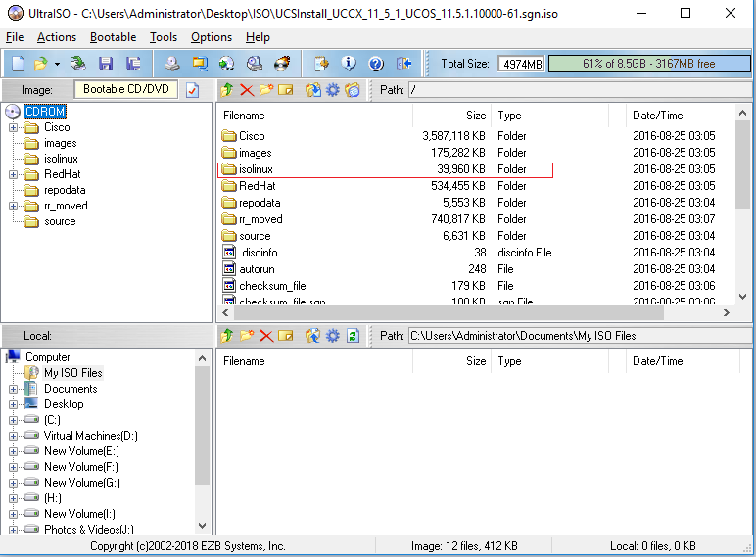Viewport: 756px width, 558px height.
Task: Open the Help menu
Action: click(258, 37)
